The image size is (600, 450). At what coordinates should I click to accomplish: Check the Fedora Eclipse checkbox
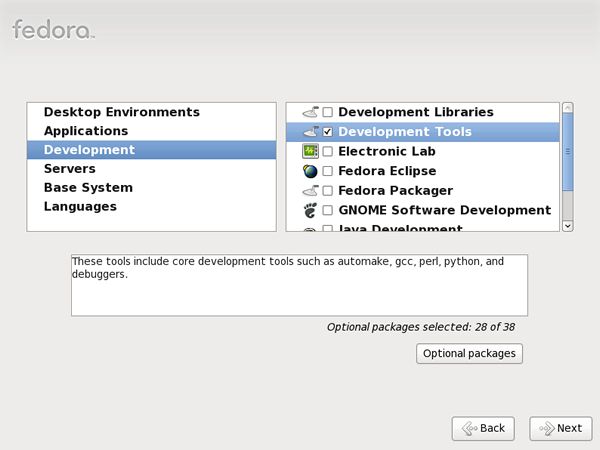coord(328,171)
